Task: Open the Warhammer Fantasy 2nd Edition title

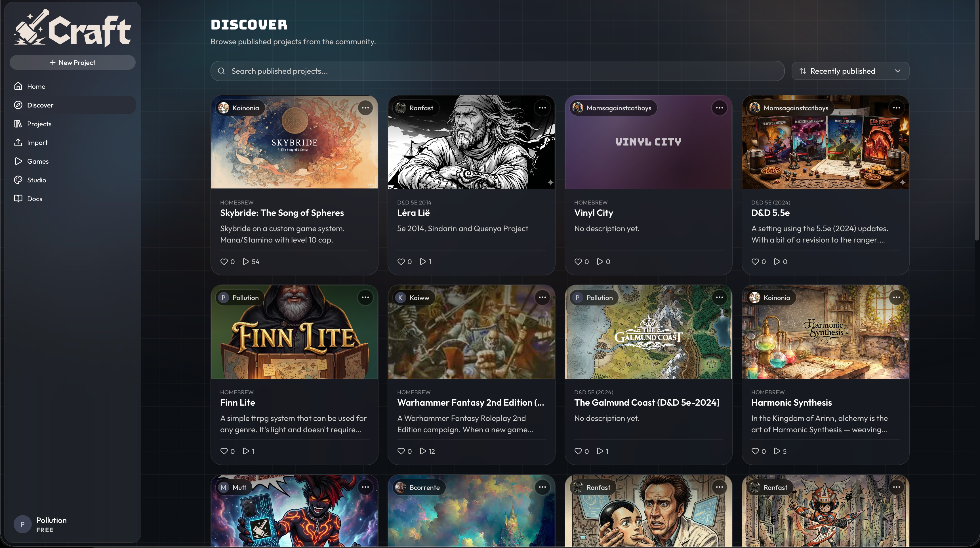Action: coord(471,402)
